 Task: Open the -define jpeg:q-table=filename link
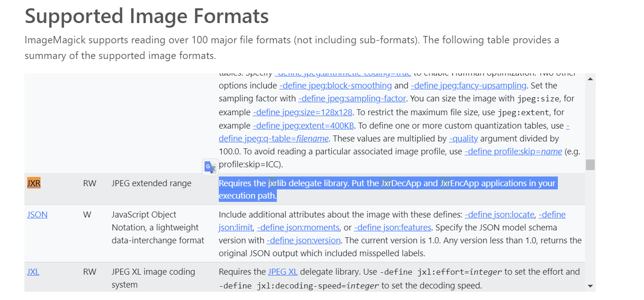tap(273, 138)
